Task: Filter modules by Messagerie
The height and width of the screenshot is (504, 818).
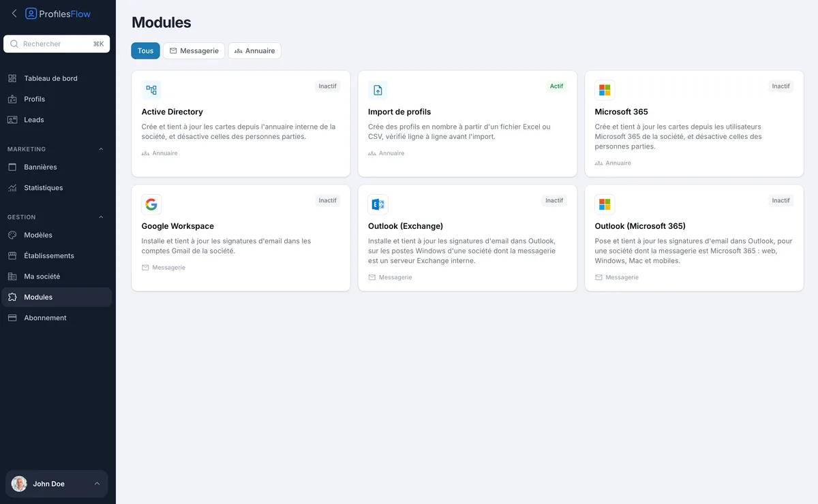Action: point(194,50)
